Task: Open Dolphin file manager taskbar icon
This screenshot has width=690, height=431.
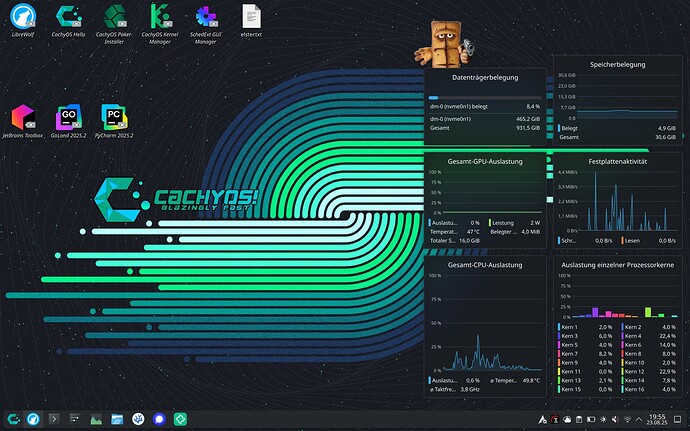Action: point(117,419)
